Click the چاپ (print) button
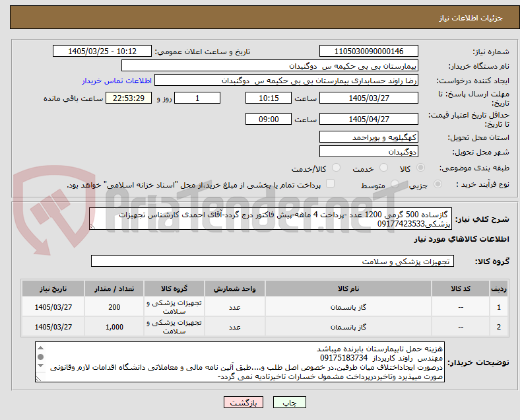Viewport: 520px width, 420px height. coord(290,402)
